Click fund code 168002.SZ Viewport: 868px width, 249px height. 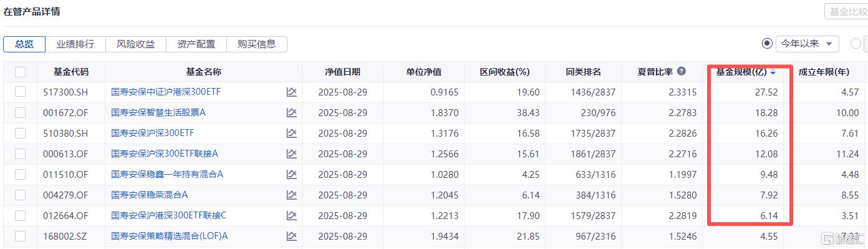tap(65, 237)
